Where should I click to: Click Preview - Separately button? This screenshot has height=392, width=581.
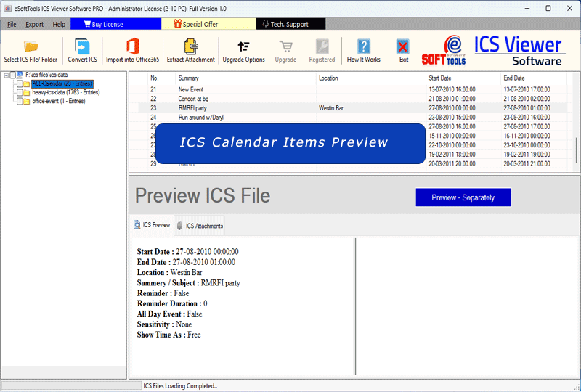pyautogui.click(x=463, y=197)
